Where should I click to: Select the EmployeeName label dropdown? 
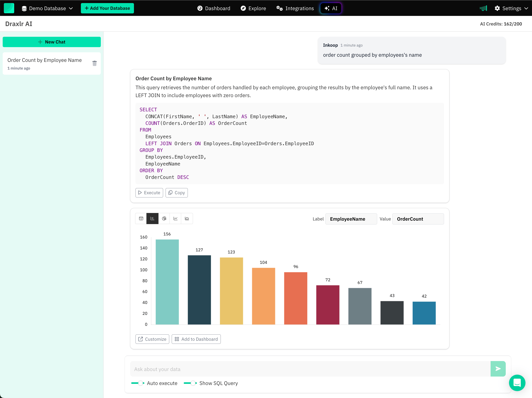coord(351,219)
